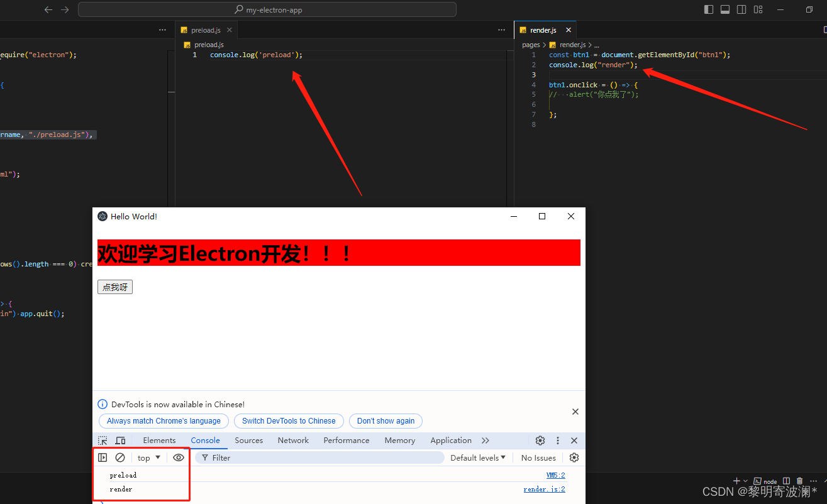
Task: Select the render.js editor tab
Action: 543,30
